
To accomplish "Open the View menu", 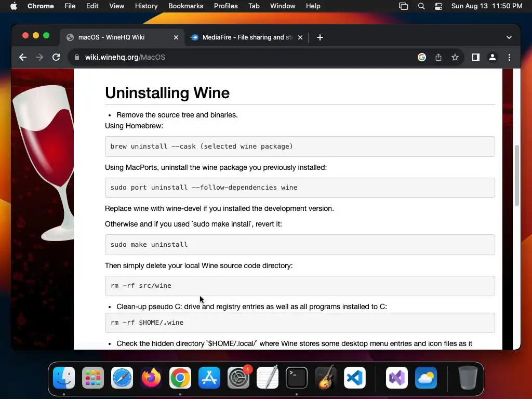I will click(x=117, y=6).
